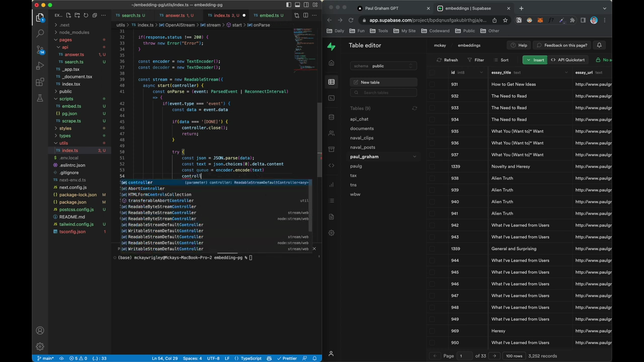
Task: Expand the types folder in Explorer
Action: pyautogui.click(x=65, y=136)
